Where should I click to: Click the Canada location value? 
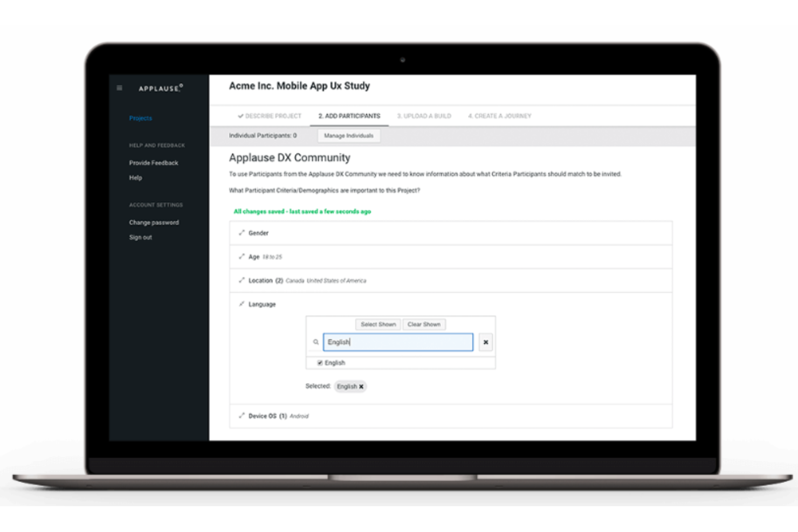tap(295, 281)
